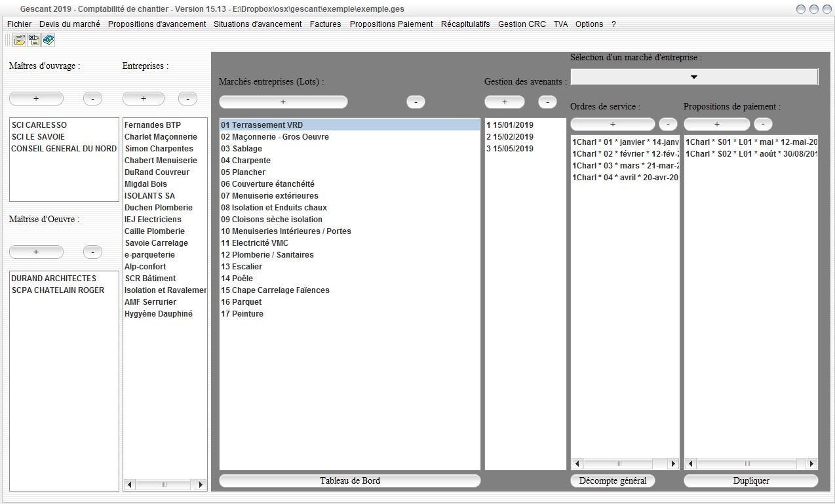Screen dimensions: 835x504
Task: Open the Devis du marché menu
Action: (69, 24)
